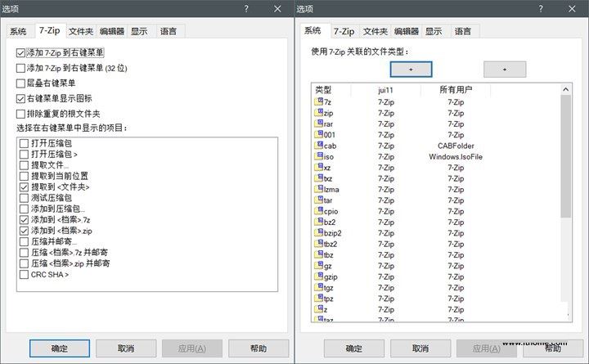Click the iso file type icon
This screenshot has width=589, height=364.
coord(318,156)
